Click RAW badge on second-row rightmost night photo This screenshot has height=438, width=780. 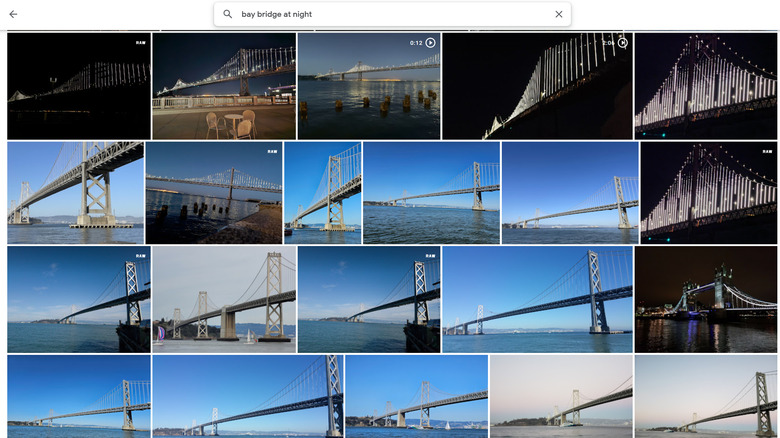766,151
